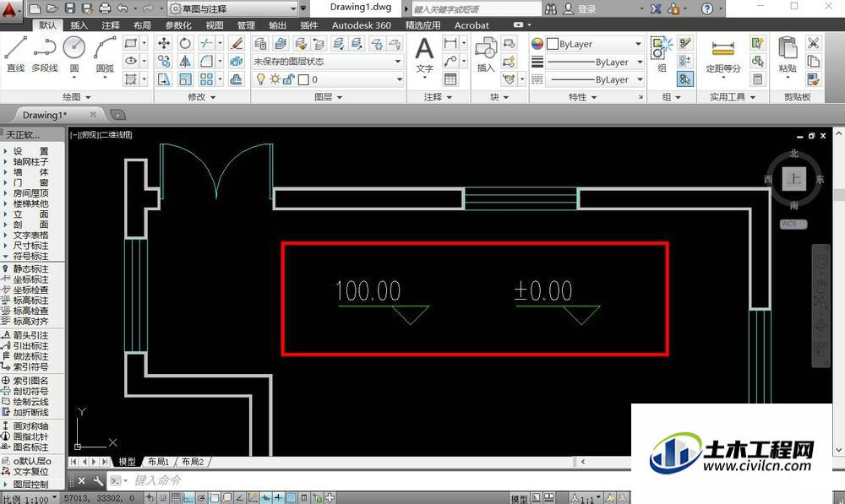This screenshot has height=504, width=845.
Task: Switch to the 插入 ribbon tab
Action: pos(79,25)
